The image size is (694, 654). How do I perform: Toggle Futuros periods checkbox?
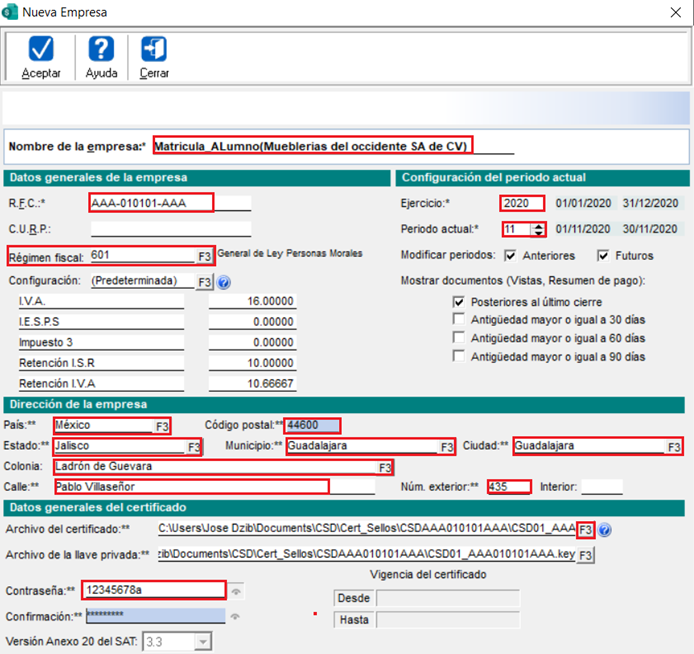pos(603,255)
